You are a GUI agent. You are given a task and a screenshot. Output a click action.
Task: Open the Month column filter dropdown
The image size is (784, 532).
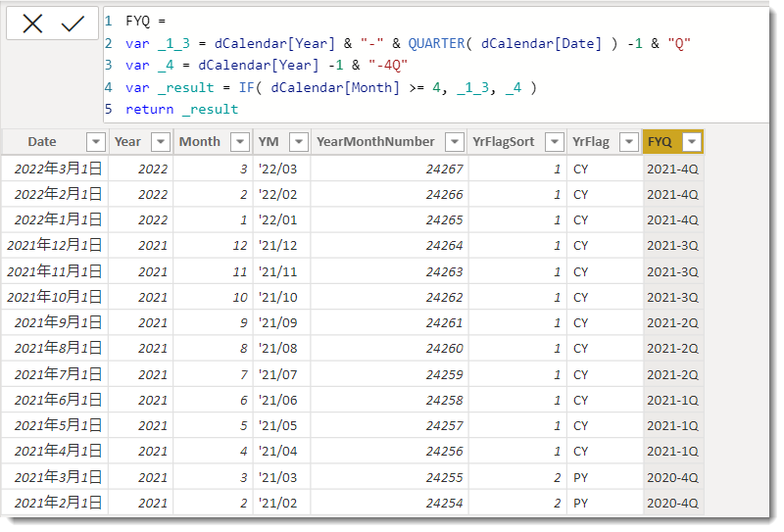240,142
